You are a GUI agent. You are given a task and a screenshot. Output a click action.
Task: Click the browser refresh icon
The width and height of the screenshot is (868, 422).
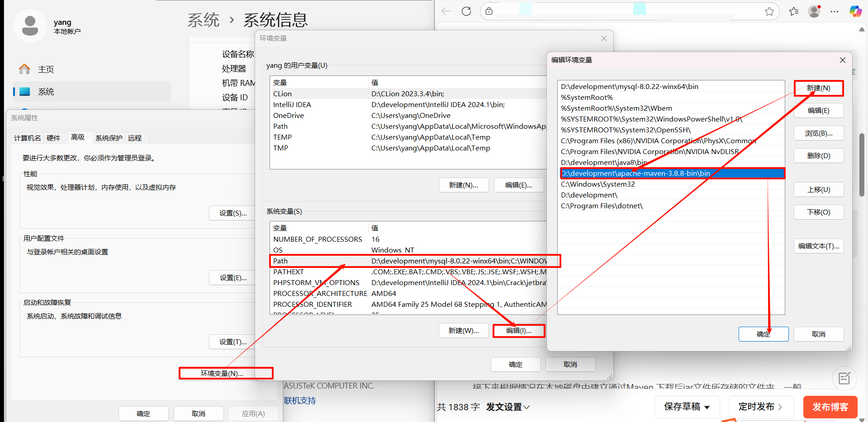coord(466,11)
